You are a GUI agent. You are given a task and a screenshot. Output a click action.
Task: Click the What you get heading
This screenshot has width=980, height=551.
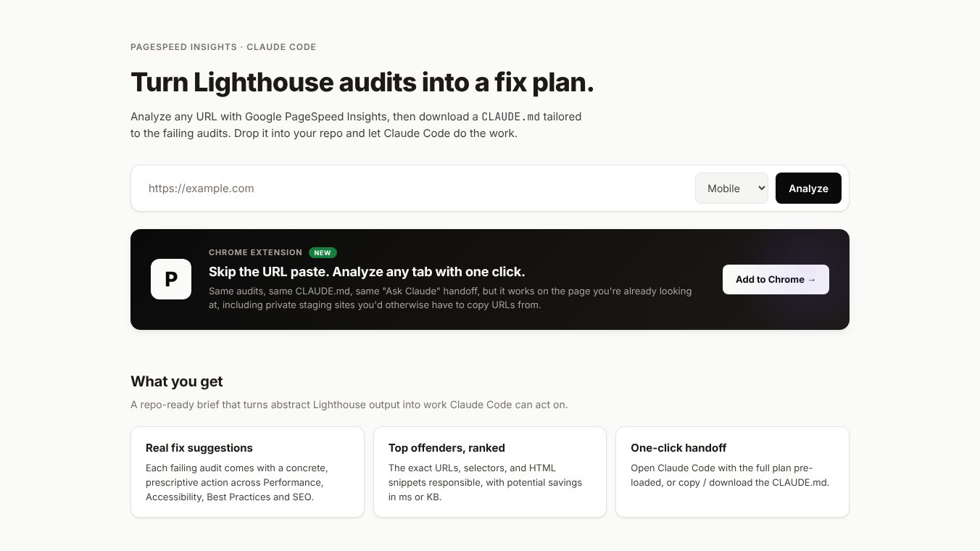click(177, 381)
